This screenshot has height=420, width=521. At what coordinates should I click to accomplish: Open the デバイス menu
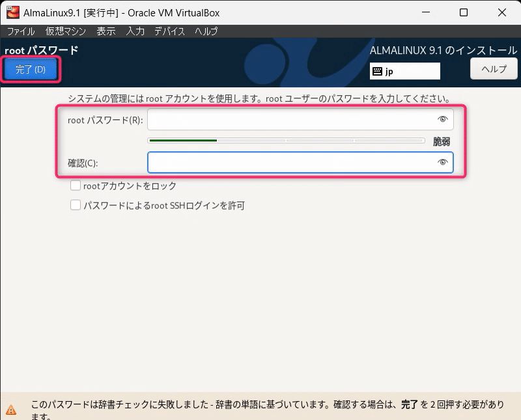tap(169, 31)
